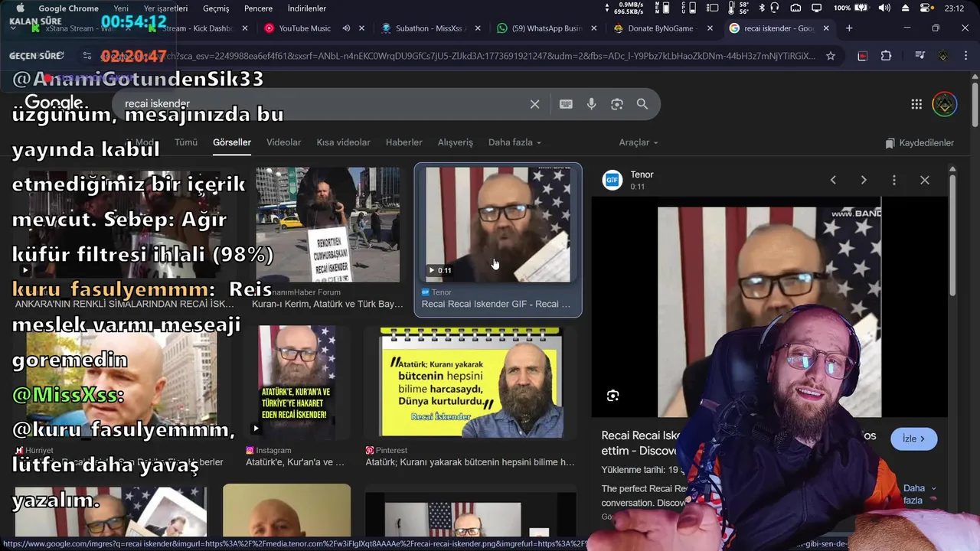Click the red extension icon in toolbar

coord(862,56)
